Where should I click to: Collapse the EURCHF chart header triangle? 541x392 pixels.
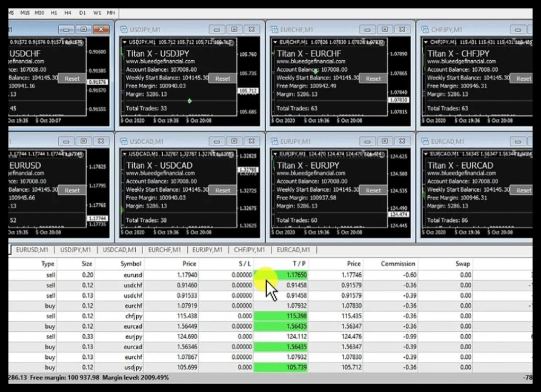275,42
